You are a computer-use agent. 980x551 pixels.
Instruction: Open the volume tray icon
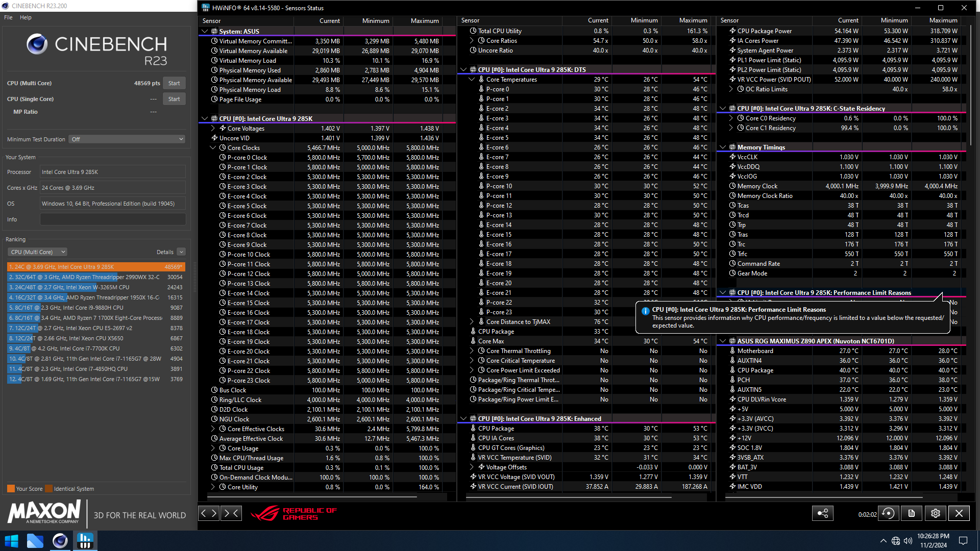pos(908,541)
